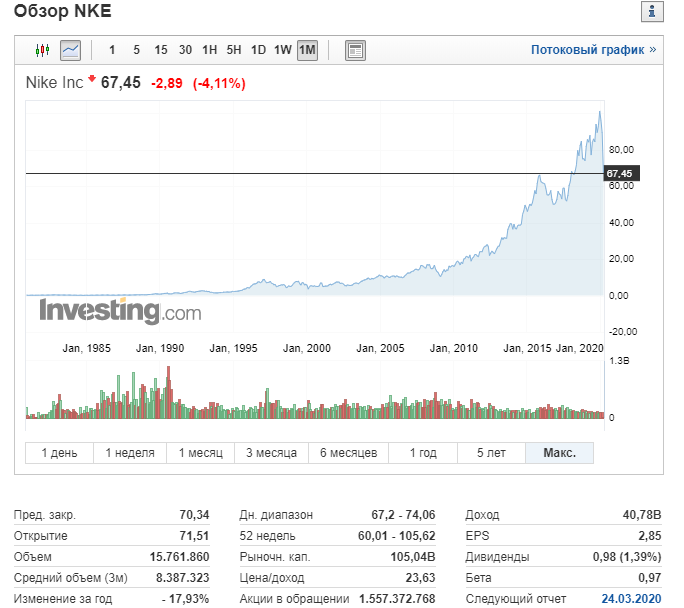Click Дн. диапазон value 67,2 - 74,06
The height and width of the screenshot is (608, 684).
coord(403,515)
